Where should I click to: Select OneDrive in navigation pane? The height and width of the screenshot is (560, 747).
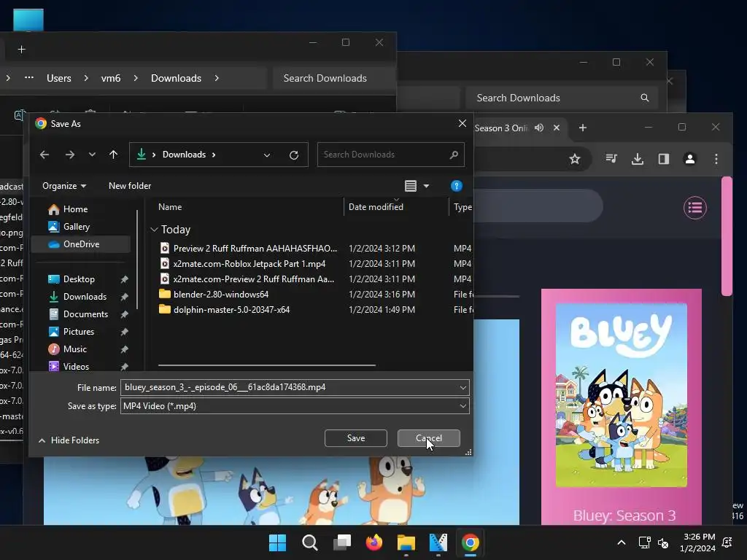coord(80,244)
